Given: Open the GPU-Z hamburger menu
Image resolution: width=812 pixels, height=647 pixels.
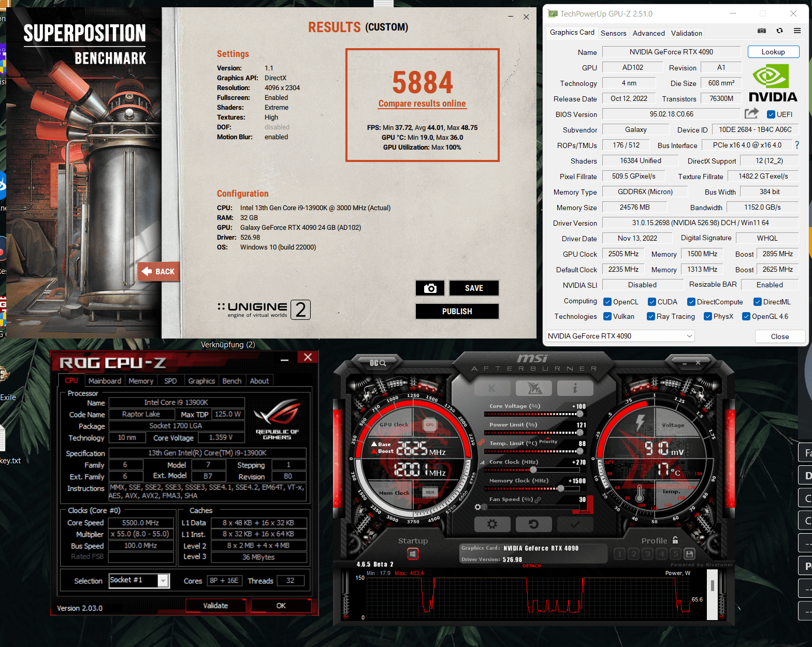Looking at the screenshot, I should 798,31.
